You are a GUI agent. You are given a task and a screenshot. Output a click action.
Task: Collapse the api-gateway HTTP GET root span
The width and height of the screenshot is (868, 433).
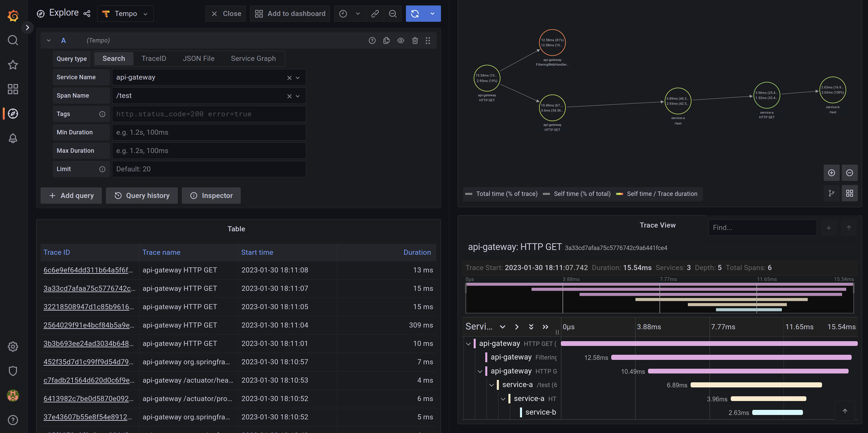tap(468, 344)
